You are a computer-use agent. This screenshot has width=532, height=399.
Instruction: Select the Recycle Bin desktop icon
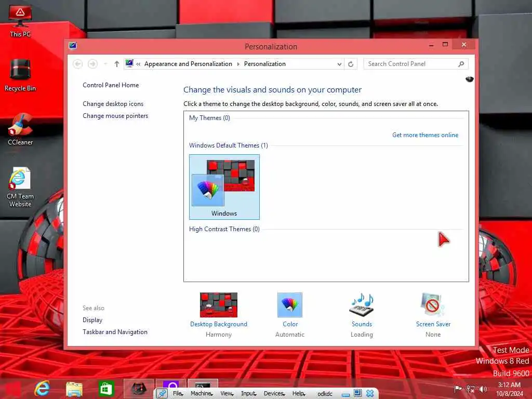(20, 75)
